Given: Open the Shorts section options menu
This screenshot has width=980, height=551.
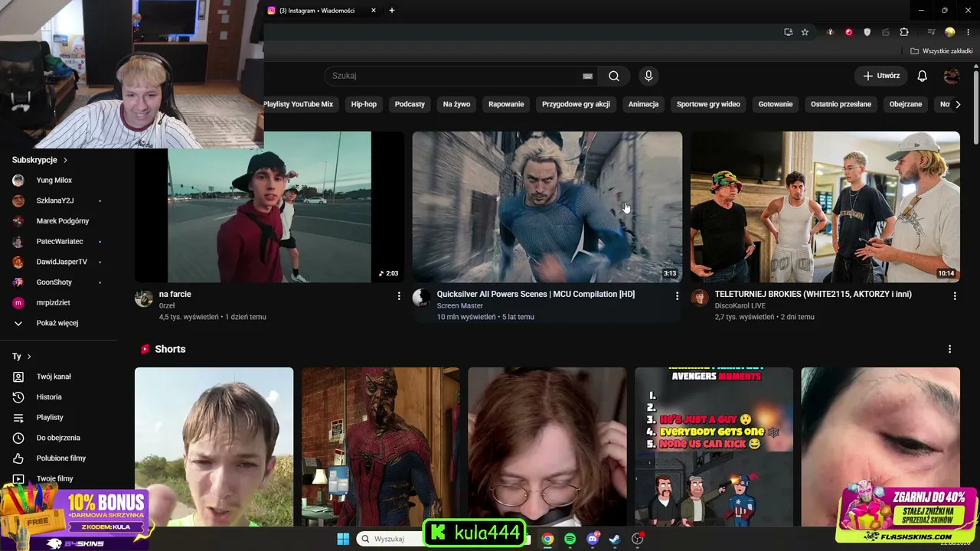Looking at the screenshot, I should coord(950,349).
